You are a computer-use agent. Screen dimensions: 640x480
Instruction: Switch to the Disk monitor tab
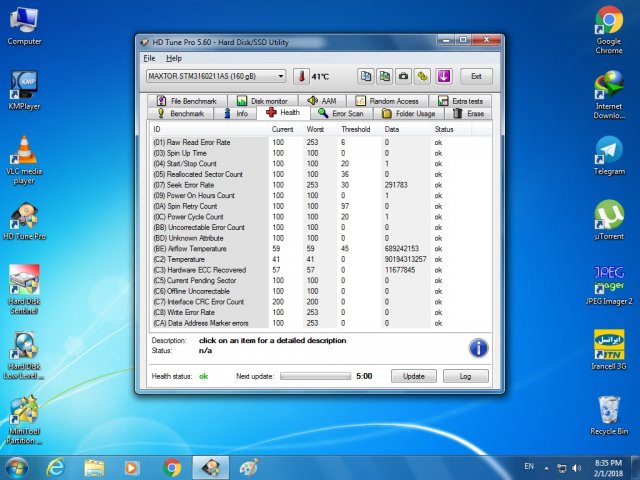[x=262, y=101]
